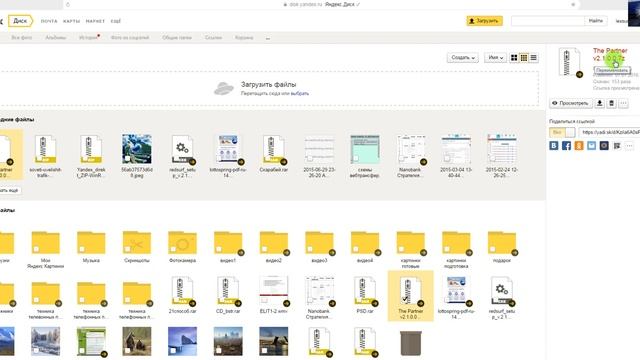Click the Диск logo button
Viewport: 640px width, 360px height.
point(20,21)
